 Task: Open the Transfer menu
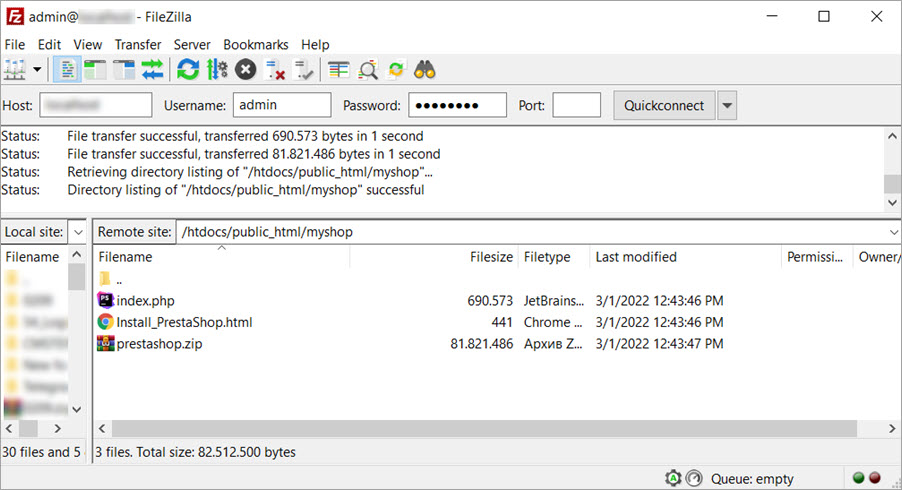click(138, 45)
